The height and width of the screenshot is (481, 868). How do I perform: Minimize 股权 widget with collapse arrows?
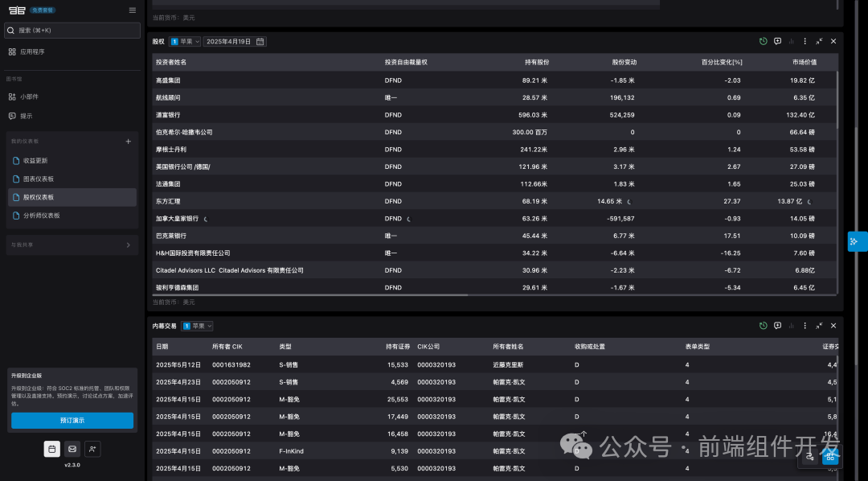tap(819, 42)
